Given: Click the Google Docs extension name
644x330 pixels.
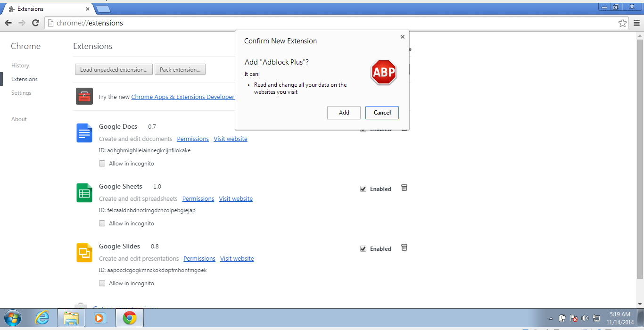Looking at the screenshot, I should point(118,126).
